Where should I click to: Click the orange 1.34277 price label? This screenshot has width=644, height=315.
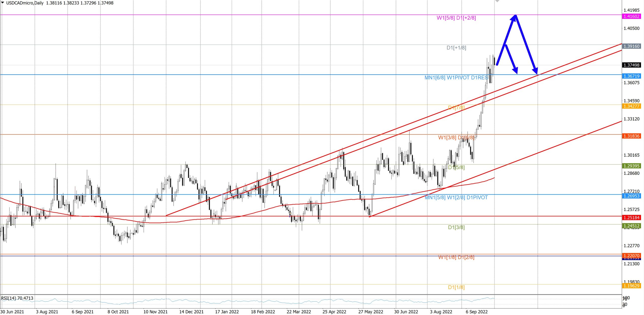point(631,106)
